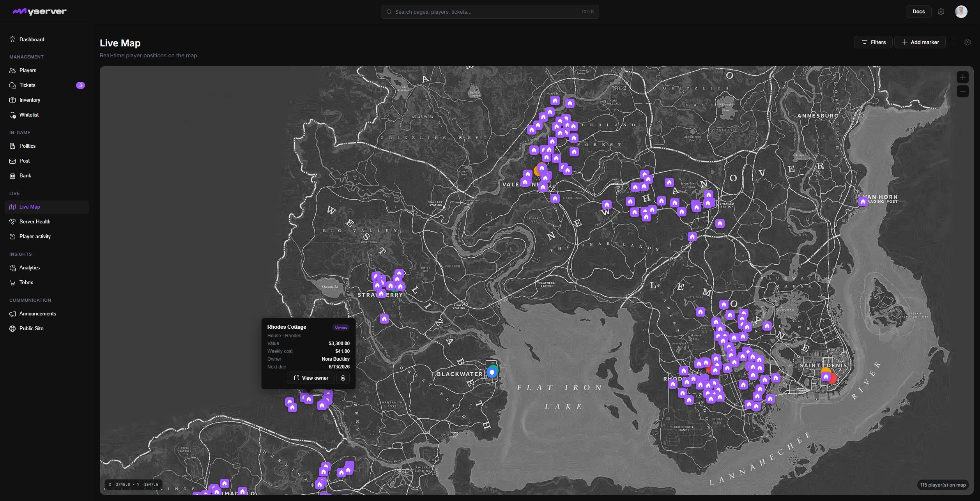Click owner name Nora Buckley
This screenshot has height=501, width=980.
pos(335,359)
